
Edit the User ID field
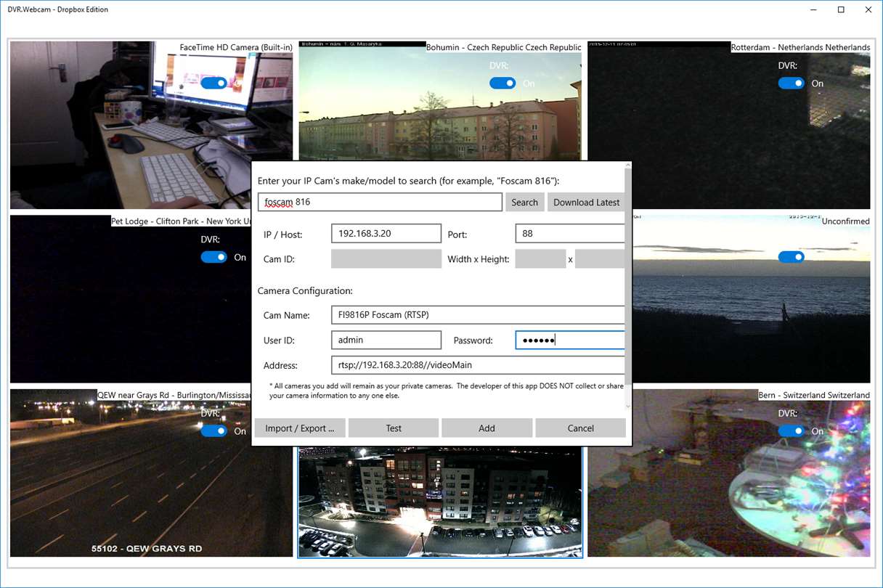point(386,340)
